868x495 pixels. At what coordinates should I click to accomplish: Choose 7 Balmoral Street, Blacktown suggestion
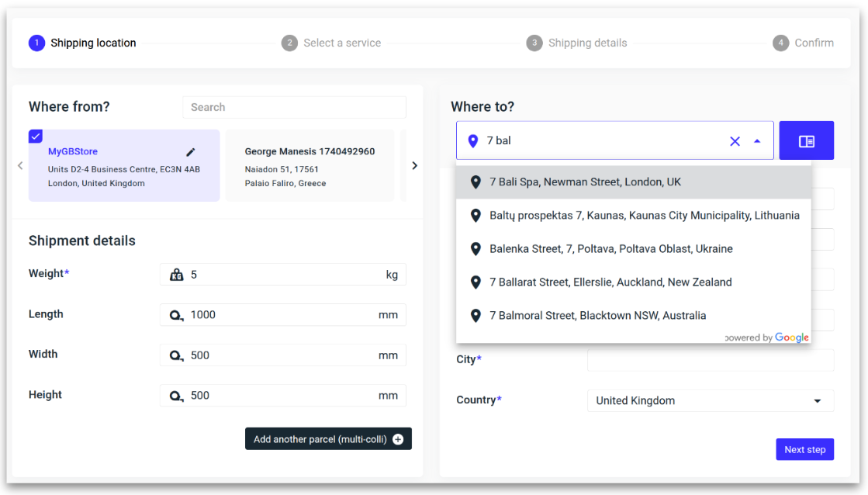click(x=597, y=316)
